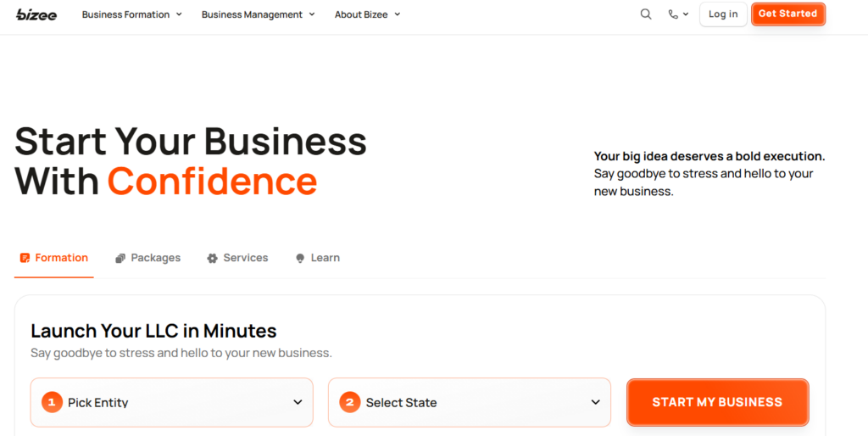The image size is (868, 436).
Task: Click the orange step 2 badge
Action: click(349, 402)
